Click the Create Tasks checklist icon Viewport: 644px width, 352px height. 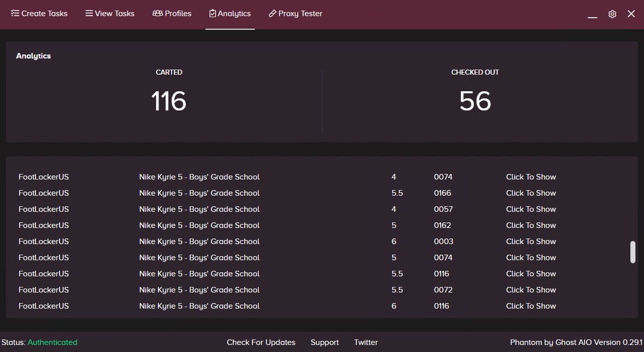(x=15, y=13)
